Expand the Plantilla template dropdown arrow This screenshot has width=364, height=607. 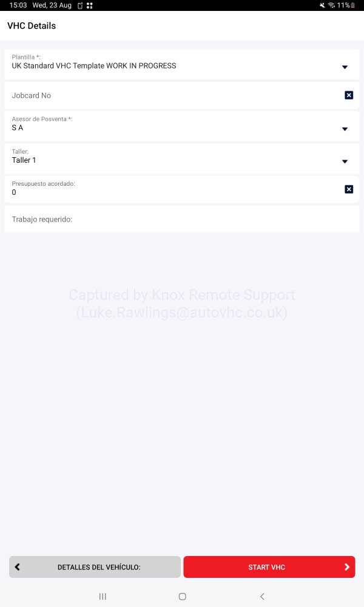pos(345,67)
